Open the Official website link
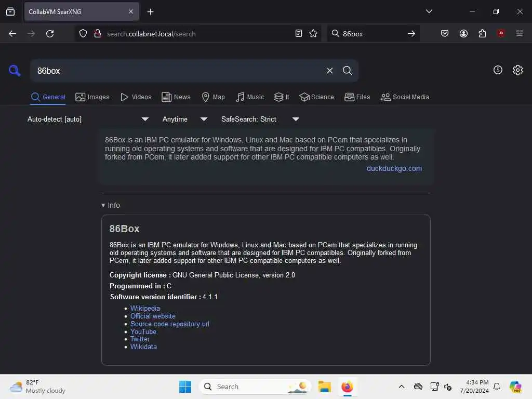532x399 pixels. pyautogui.click(x=153, y=316)
